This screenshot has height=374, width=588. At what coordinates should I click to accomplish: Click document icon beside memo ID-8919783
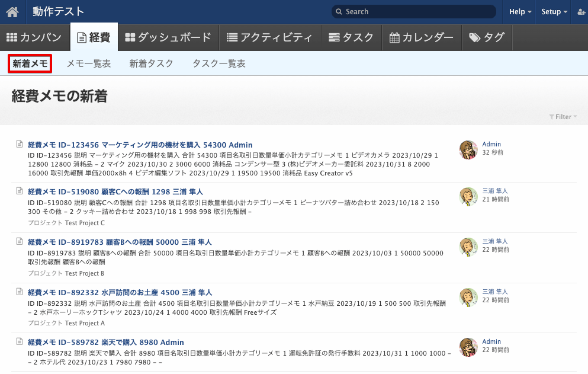point(20,241)
